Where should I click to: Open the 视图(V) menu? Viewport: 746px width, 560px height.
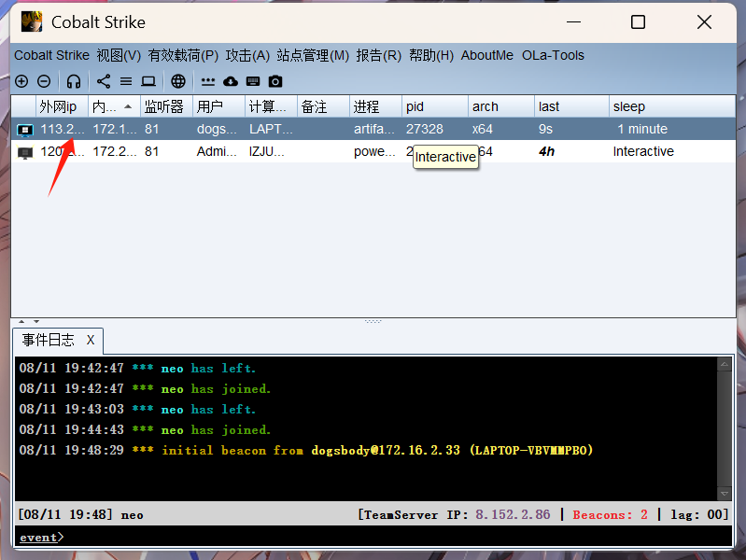(119, 55)
